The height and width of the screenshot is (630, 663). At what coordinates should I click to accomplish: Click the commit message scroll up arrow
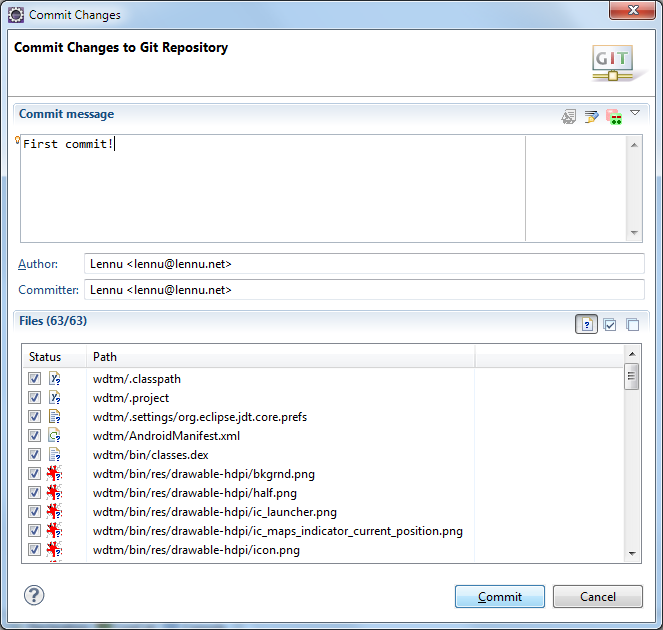634,144
